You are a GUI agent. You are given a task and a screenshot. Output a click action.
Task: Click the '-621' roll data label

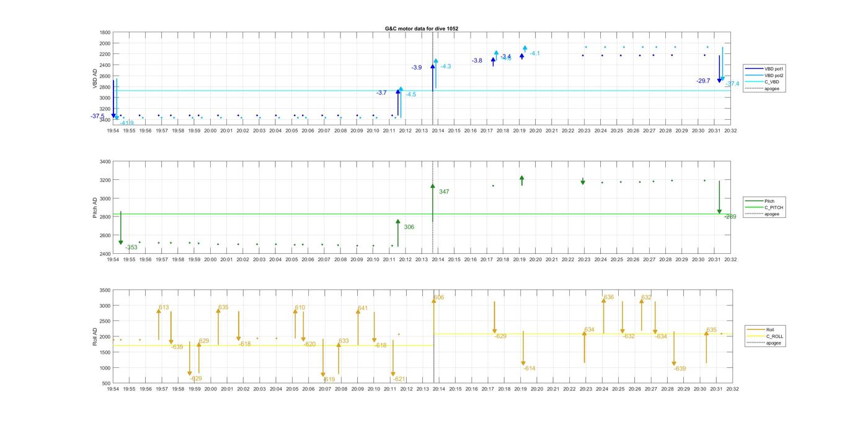point(399,378)
